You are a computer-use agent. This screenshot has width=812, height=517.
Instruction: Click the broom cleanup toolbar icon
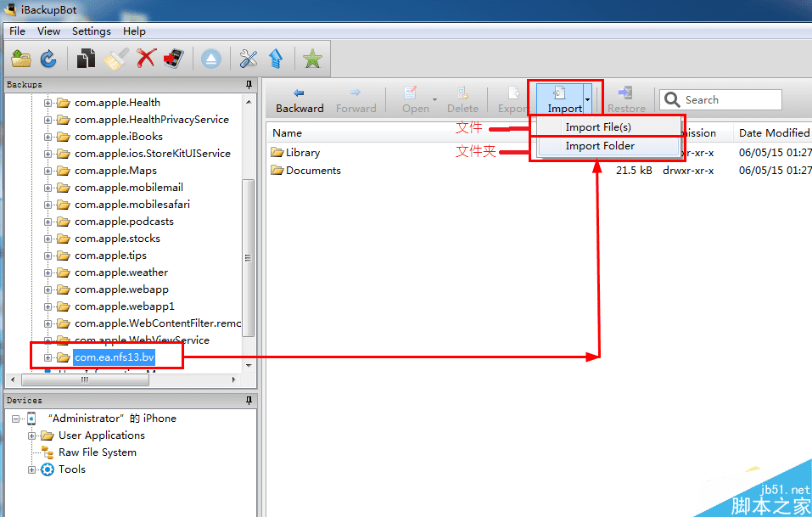pos(115,58)
